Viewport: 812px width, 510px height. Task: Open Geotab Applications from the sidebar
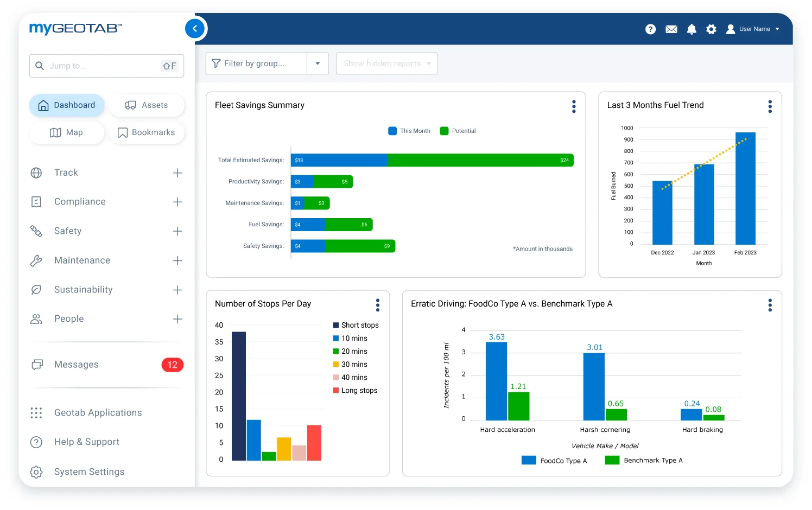(98, 412)
